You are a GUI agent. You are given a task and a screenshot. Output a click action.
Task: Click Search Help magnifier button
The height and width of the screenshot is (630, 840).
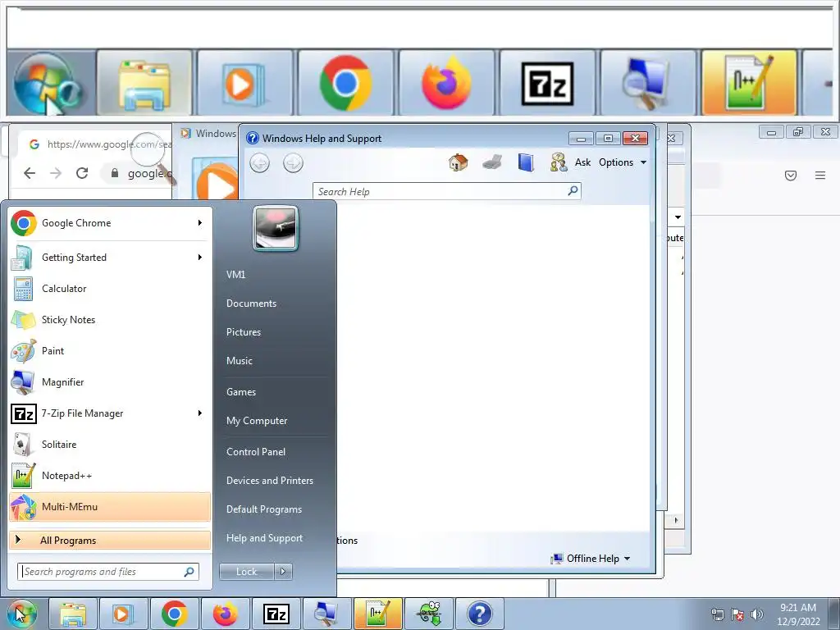(573, 190)
